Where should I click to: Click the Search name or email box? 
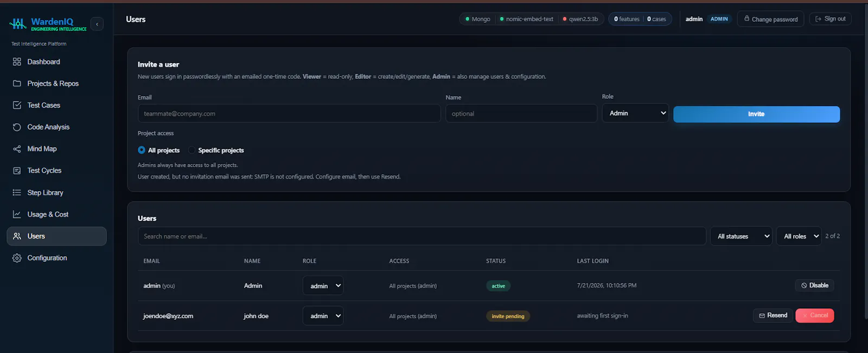422,236
